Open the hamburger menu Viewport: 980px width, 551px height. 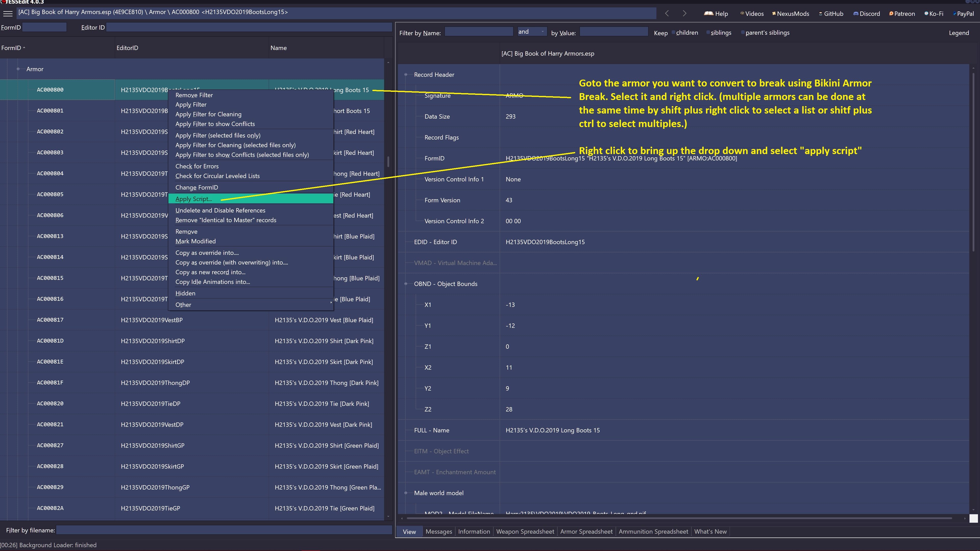pyautogui.click(x=8, y=13)
